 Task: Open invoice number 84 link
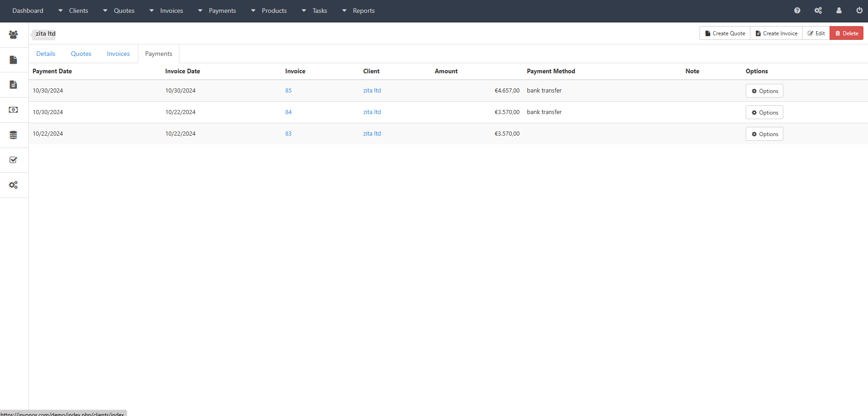click(x=288, y=112)
